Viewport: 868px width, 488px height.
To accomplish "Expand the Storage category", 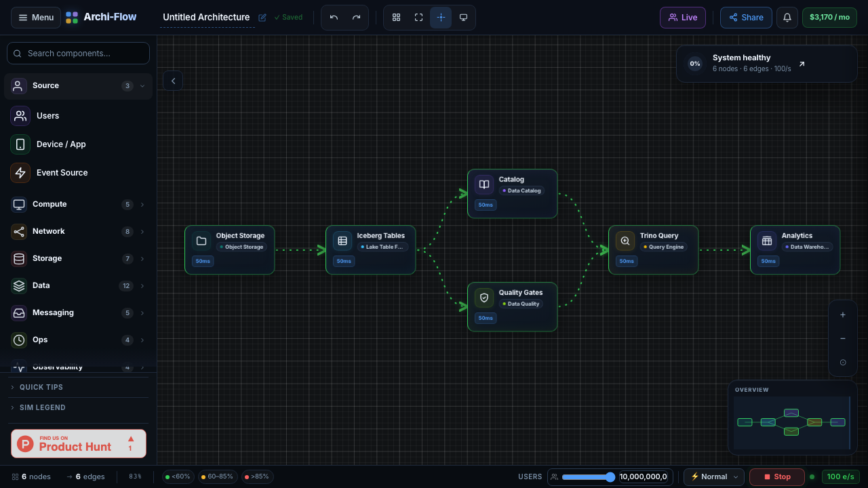I will point(78,259).
